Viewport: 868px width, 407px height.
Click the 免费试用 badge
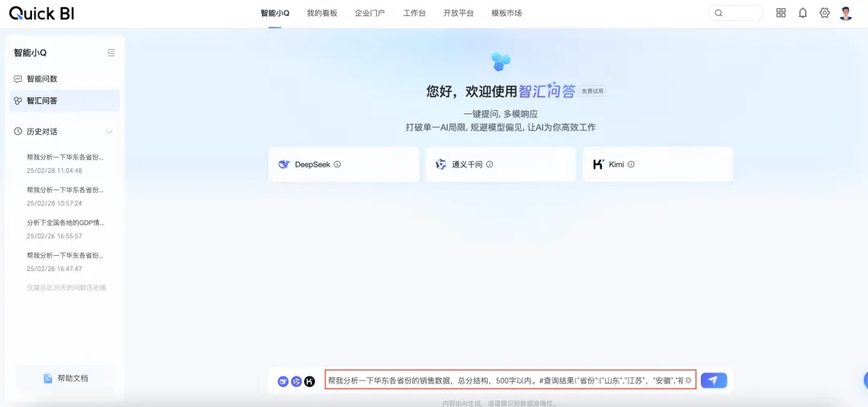[592, 92]
